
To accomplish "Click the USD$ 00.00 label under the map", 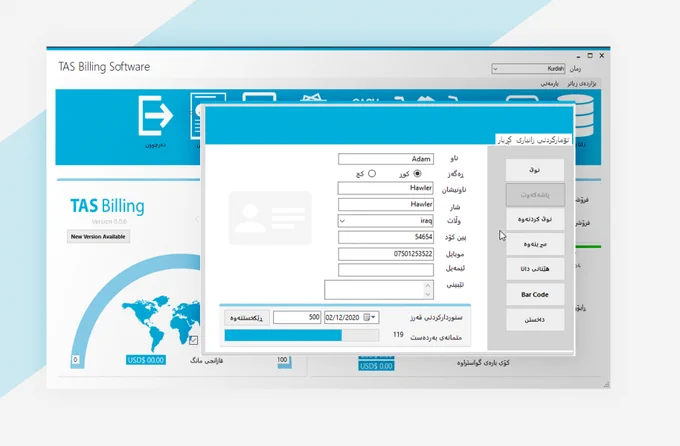I will tap(146, 360).
